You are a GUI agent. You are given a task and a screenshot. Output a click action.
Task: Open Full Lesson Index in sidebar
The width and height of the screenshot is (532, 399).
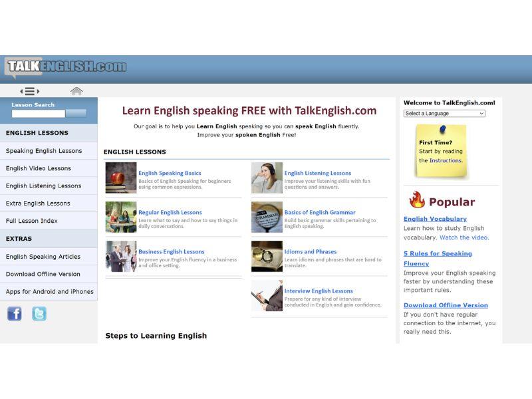[49, 221]
